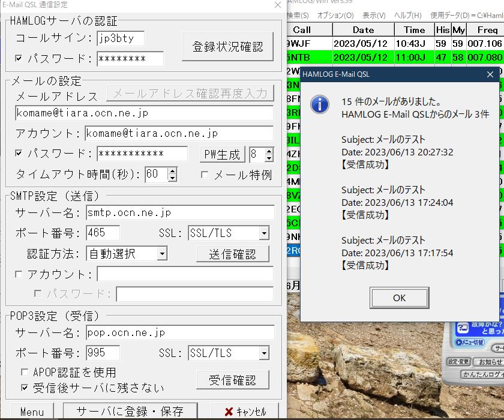
Task: Open the SMTP SSL dropdown
Action: (264, 233)
